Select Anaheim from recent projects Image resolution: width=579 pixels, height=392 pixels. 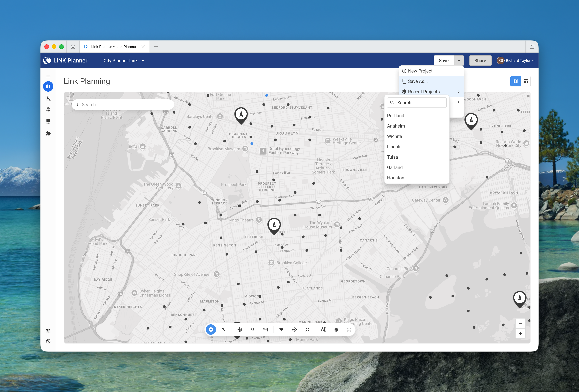tap(417, 126)
